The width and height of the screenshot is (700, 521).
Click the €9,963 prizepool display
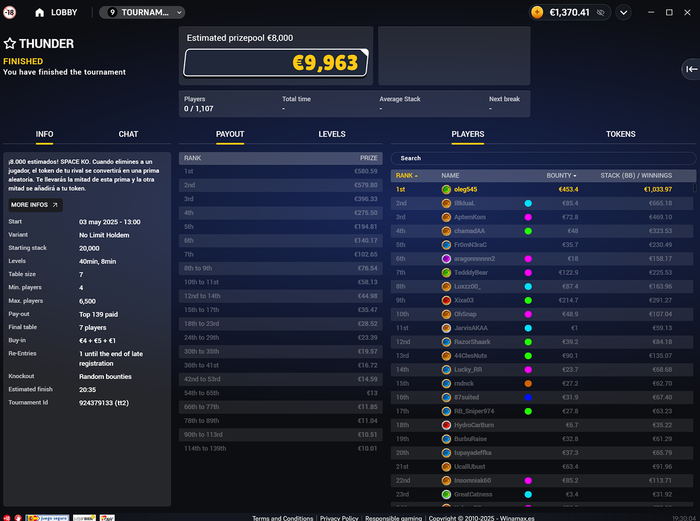(276, 63)
